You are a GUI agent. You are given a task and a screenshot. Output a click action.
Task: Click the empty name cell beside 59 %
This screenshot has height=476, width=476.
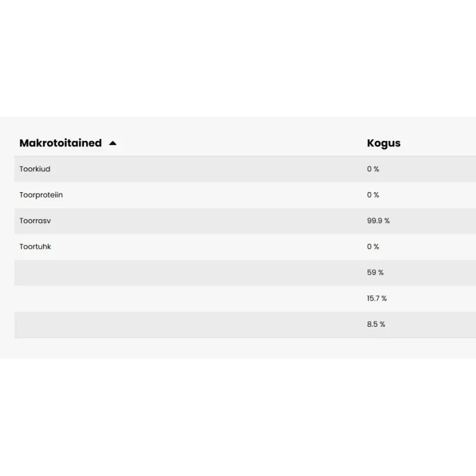(178, 273)
